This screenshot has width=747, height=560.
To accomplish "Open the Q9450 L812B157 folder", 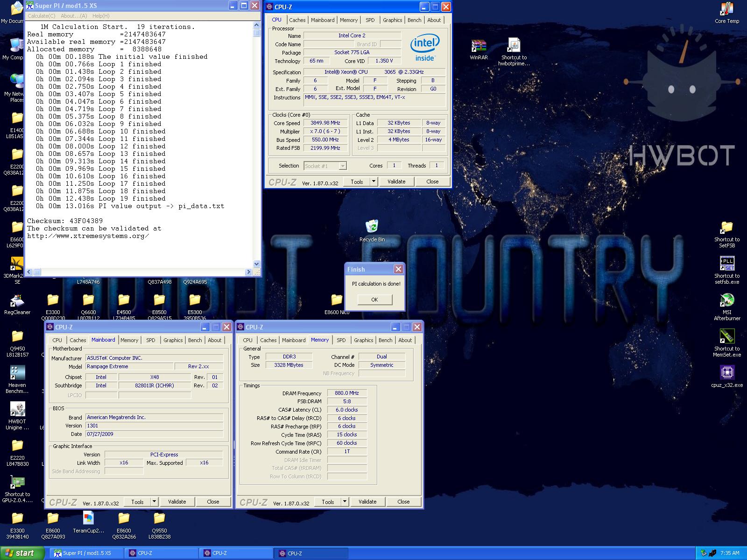I will click(17, 336).
